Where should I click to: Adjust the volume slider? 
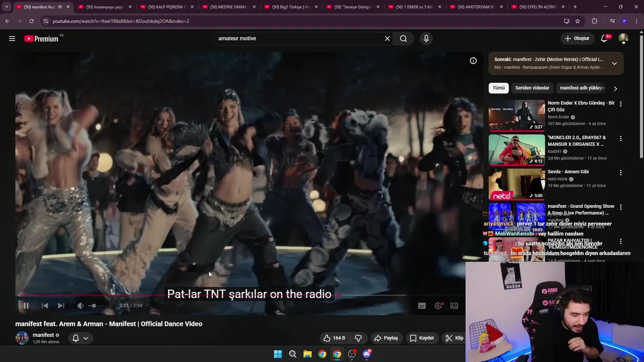tap(95, 305)
